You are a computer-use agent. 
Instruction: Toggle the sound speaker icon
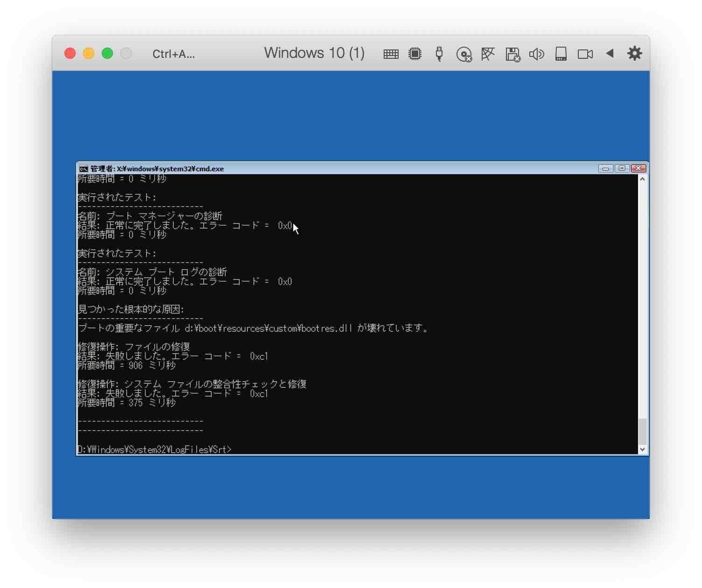coord(536,54)
